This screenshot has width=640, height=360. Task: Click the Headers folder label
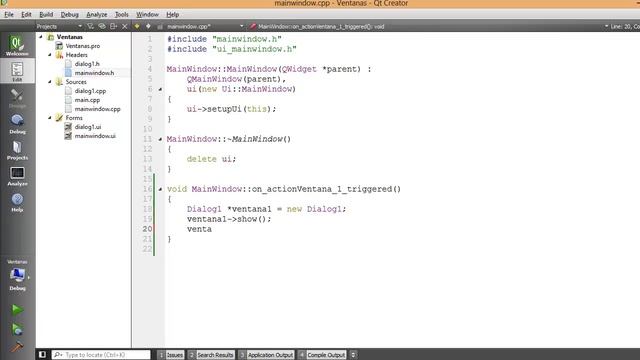tap(77, 55)
